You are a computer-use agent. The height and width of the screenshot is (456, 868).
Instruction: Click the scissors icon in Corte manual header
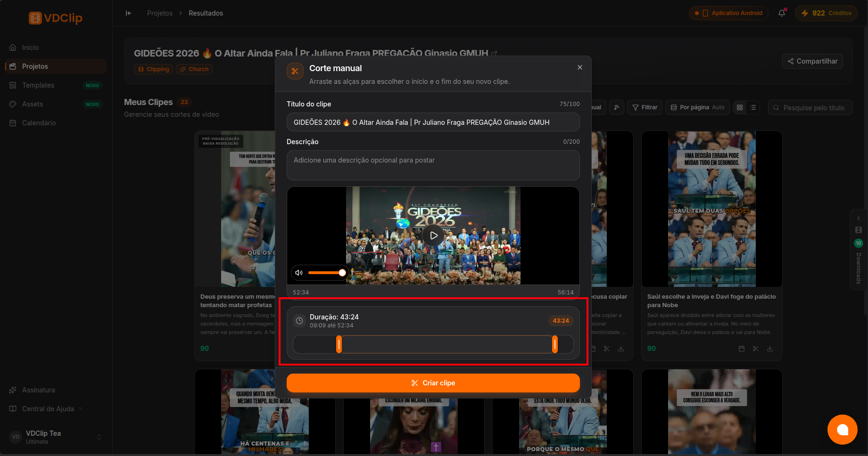[295, 71]
